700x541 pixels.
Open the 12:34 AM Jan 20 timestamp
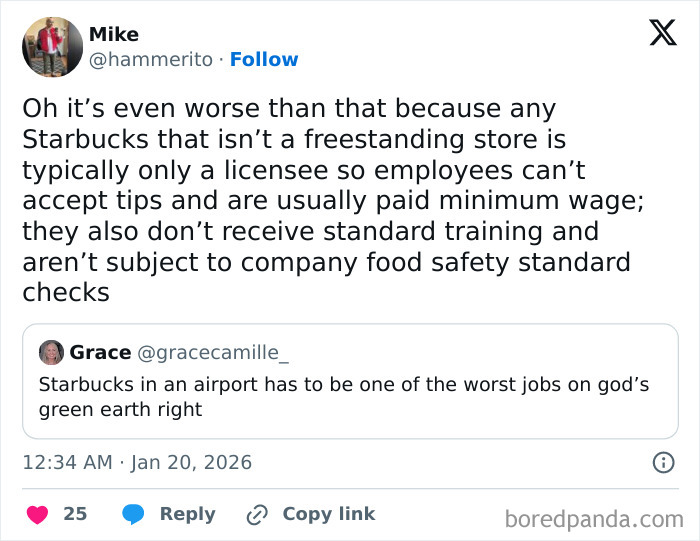137,462
